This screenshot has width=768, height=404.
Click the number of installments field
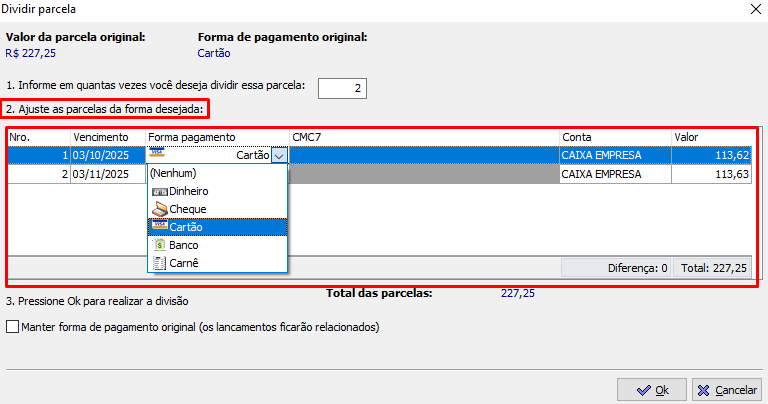tap(342, 88)
